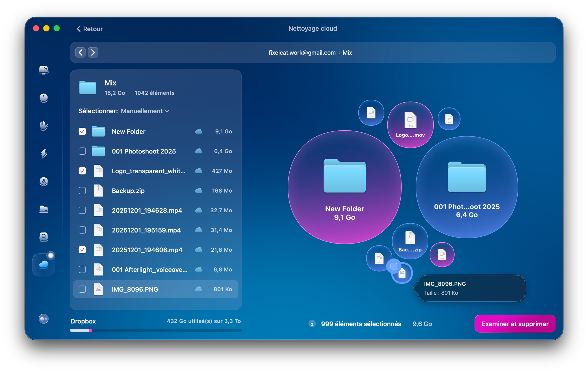Click the back navigation chevron
This screenshot has height=373, width=588.
80,52
